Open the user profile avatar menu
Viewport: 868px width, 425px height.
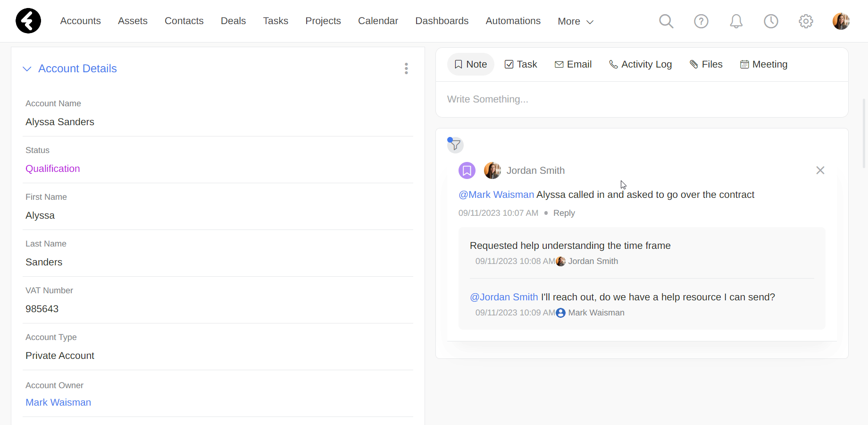click(x=841, y=21)
